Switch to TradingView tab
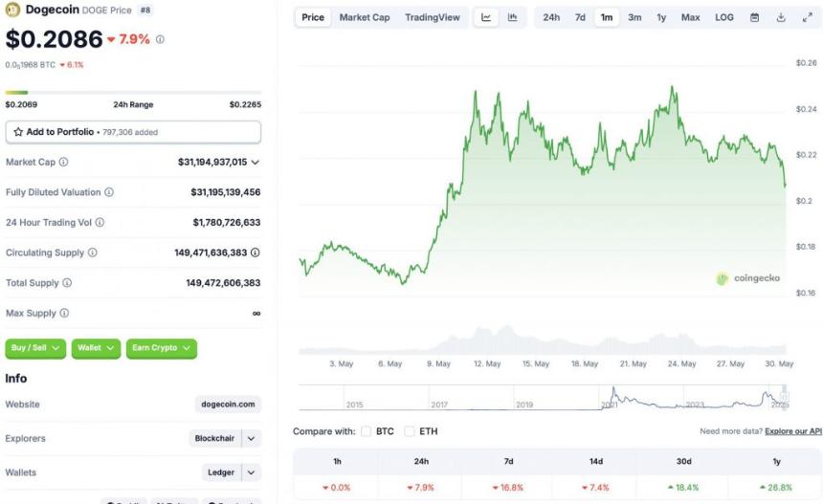 [x=432, y=17]
